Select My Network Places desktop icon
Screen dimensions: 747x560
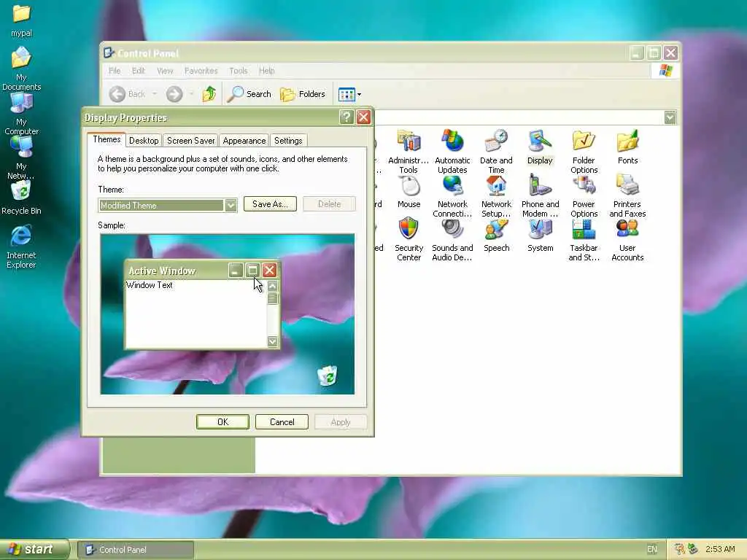pos(21,157)
